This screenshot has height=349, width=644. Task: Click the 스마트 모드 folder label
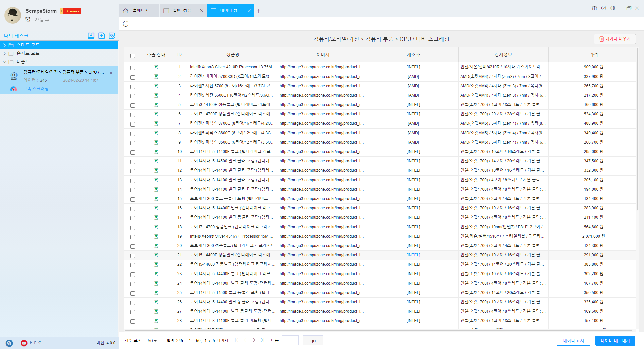point(28,45)
